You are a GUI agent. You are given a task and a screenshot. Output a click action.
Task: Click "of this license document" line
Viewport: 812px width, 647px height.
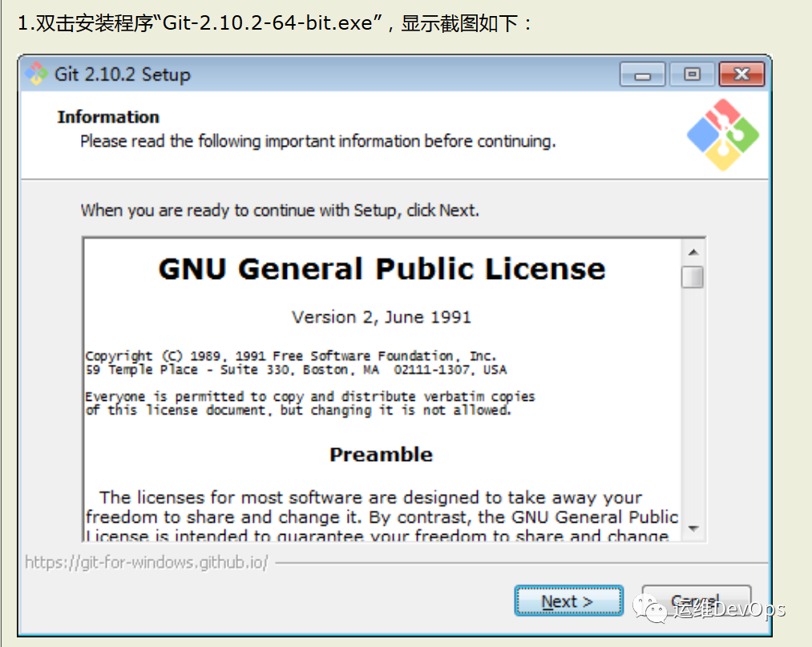[298, 410]
